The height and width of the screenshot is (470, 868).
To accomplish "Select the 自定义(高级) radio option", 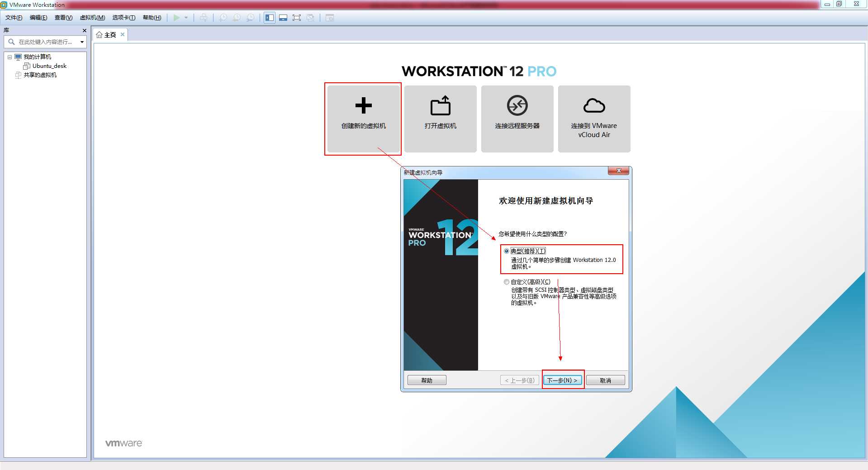I will coord(507,282).
